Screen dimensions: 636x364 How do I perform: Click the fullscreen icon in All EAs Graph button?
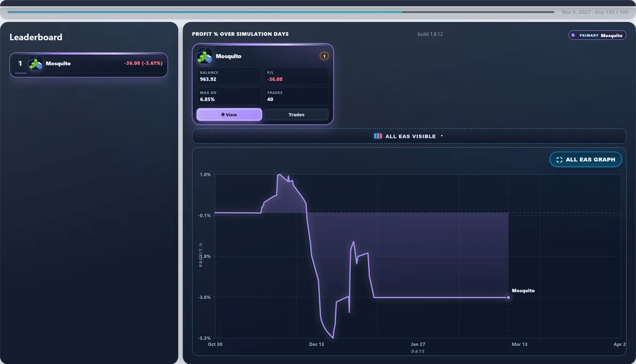(x=559, y=160)
